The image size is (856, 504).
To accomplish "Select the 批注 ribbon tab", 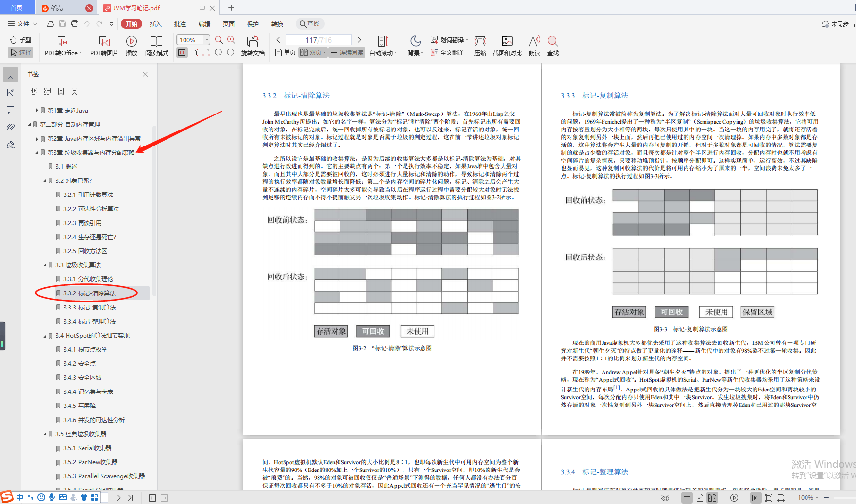I will [180, 24].
